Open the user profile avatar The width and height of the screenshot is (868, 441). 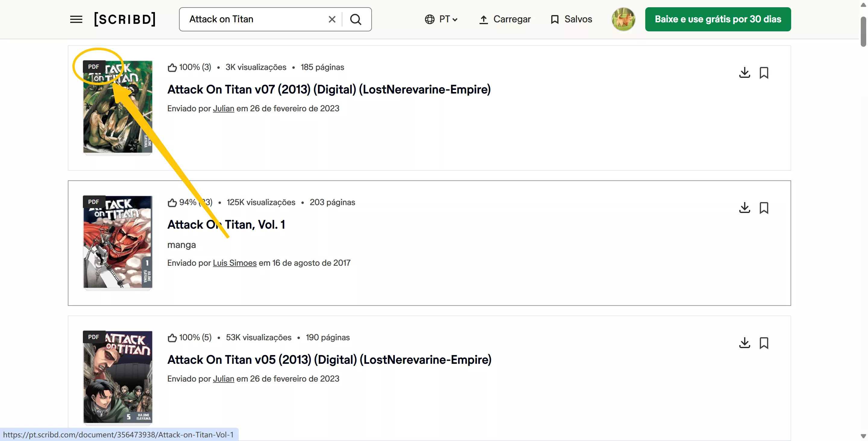pyautogui.click(x=623, y=19)
